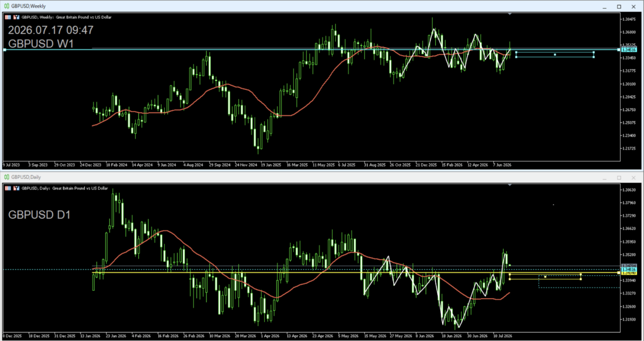
Task: Click the 1.38475 value on Weekly price scale
Action: pyautogui.click(x=628, y=19)
